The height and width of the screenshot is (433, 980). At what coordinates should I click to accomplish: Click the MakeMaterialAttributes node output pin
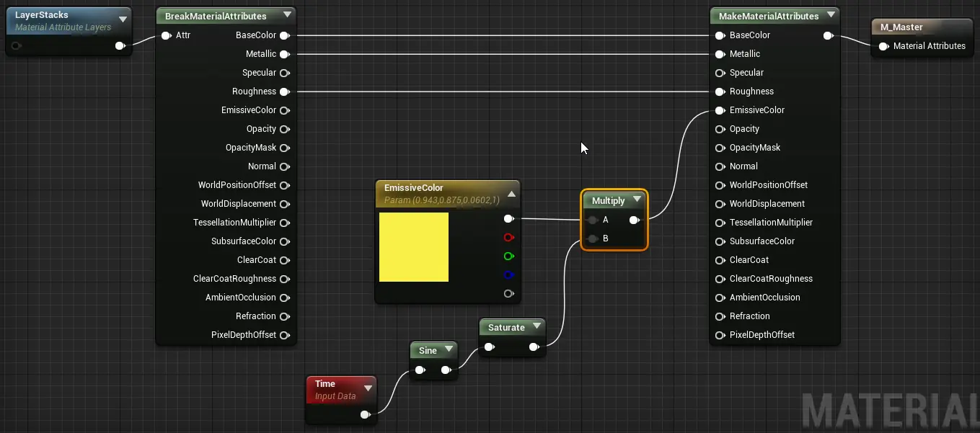[x=829, y=35]
